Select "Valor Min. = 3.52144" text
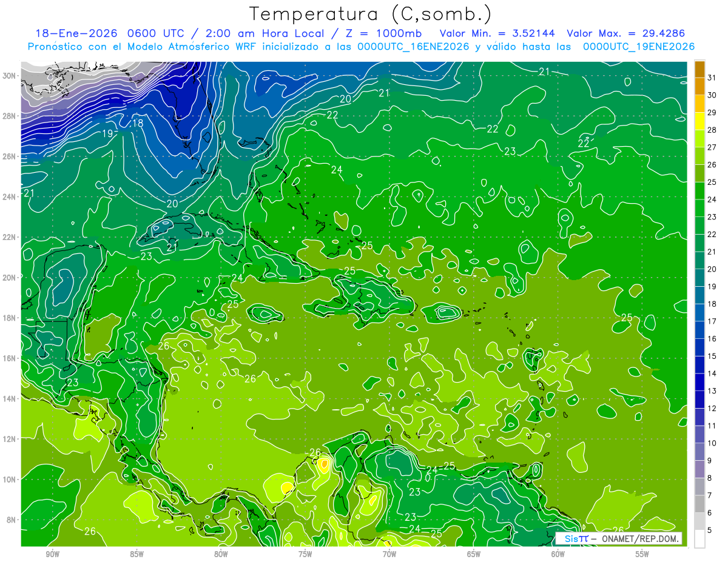This screenshot has width=728, height=562. point(497,34)
